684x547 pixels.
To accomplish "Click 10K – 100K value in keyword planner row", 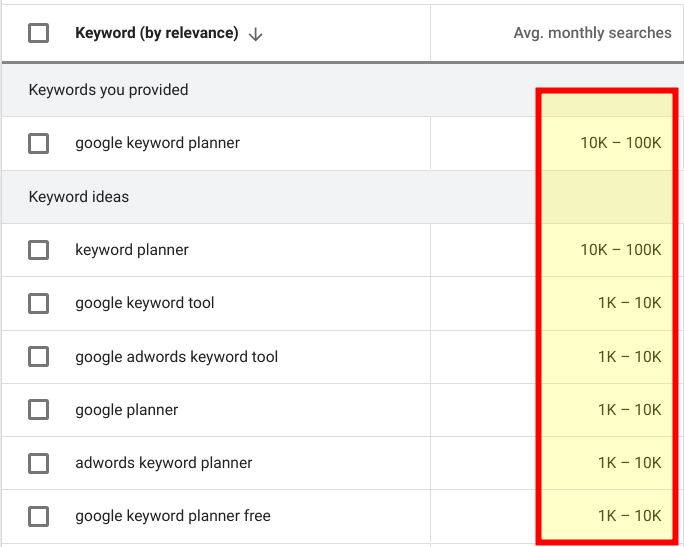I will click(621, 250).
